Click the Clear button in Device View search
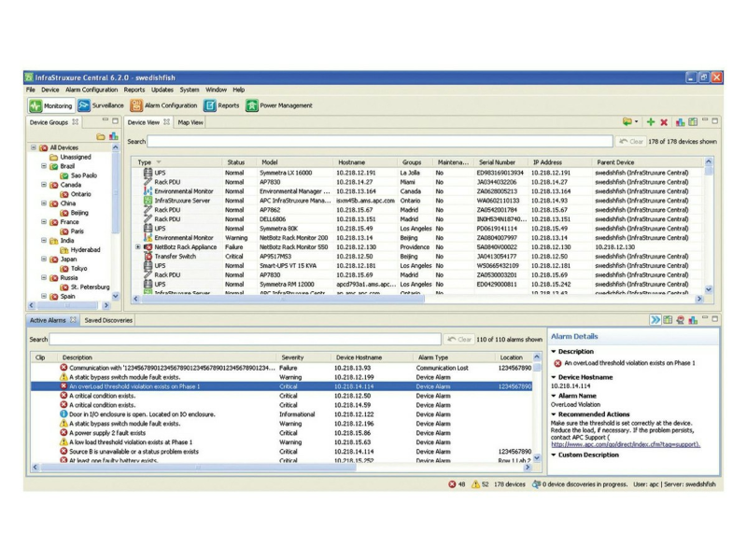Image resolution: width=747 pixels, height=560 pixels. tap(631, 142)
